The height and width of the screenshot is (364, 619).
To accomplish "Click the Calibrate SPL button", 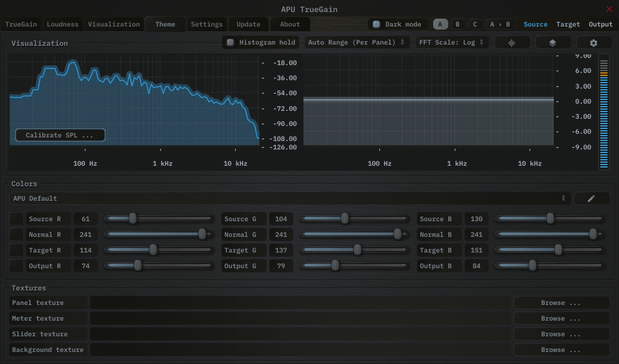I will (60, 135).
